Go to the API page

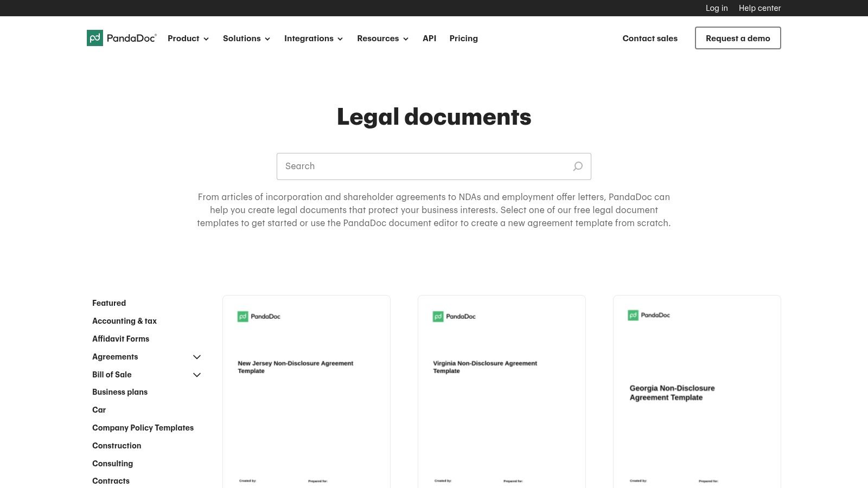(430, 38)
